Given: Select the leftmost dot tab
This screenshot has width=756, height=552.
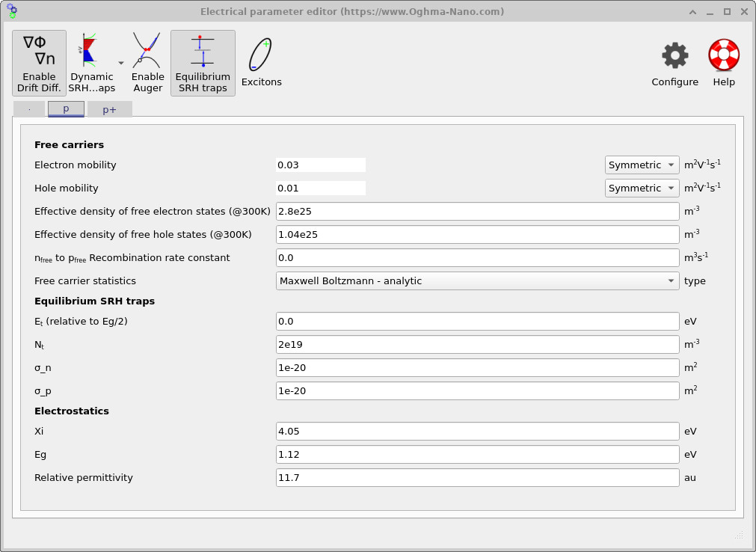Looking at the screenshot, I should (x=28, y=109).
